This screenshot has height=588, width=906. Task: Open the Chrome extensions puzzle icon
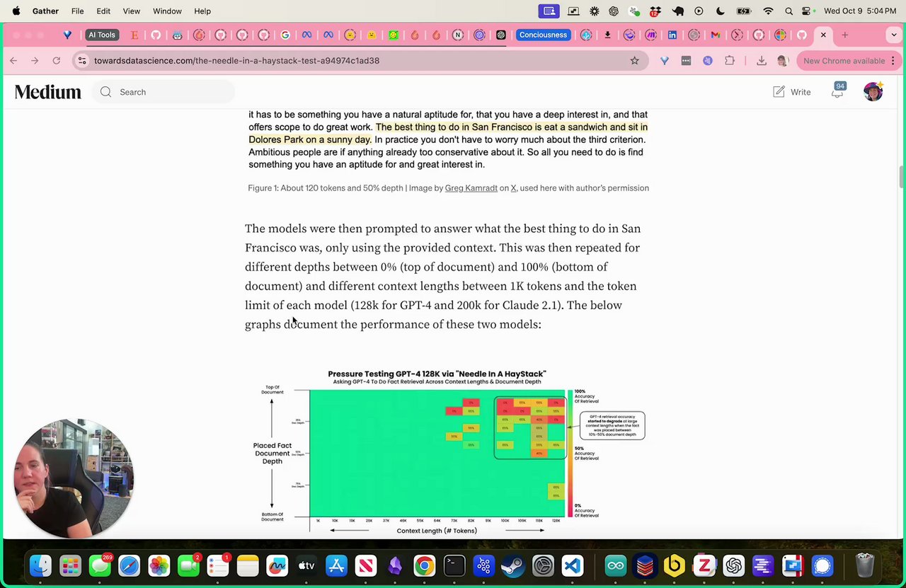coord(730,61)
